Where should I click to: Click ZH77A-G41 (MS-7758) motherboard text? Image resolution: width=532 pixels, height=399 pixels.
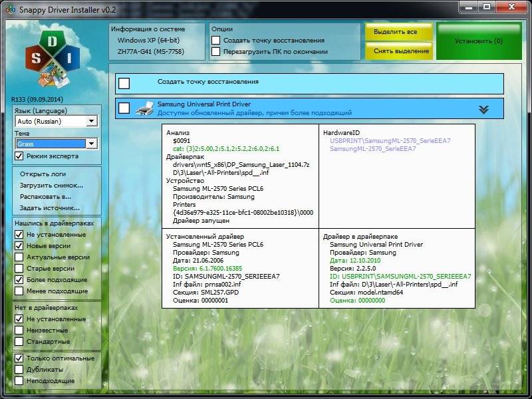pos(151,52)
